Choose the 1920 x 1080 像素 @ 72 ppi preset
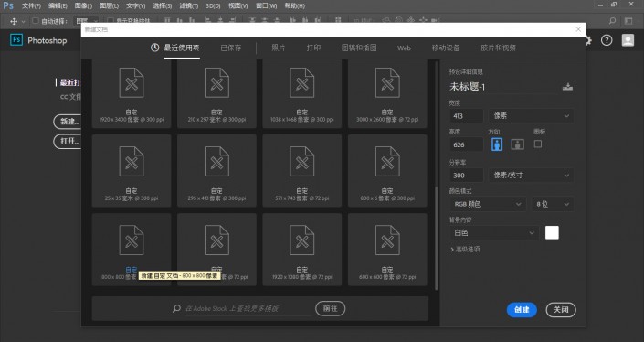 pyautogui.click(x=301, y=249)
